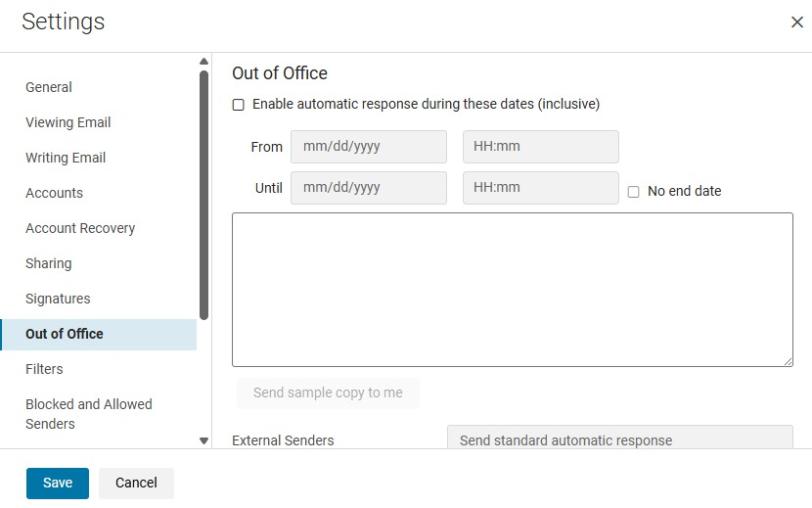Image resolution: width=812 pixels, height=508 pixels.
Task: Check the No end date option
Action: pyautogui.click(x=633, y=192)
